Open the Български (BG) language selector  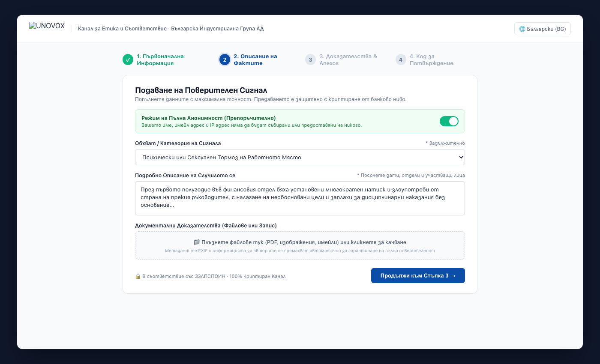542,29
